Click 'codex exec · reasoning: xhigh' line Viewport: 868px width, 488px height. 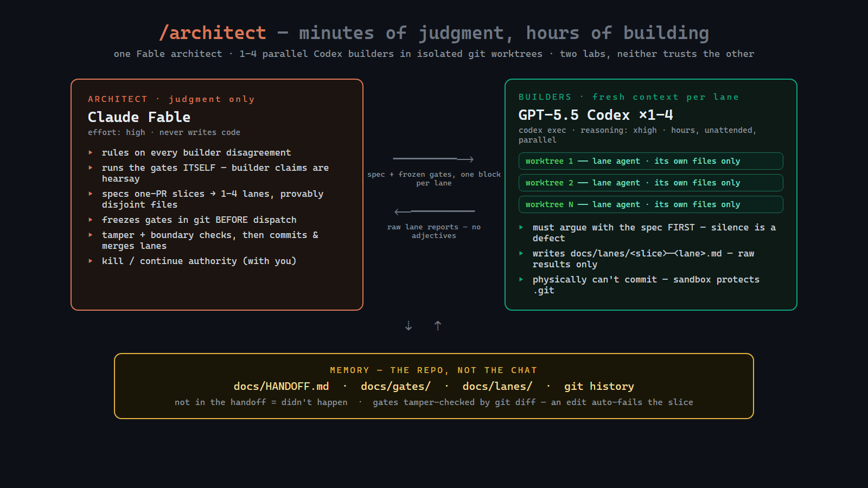point(637,135)
